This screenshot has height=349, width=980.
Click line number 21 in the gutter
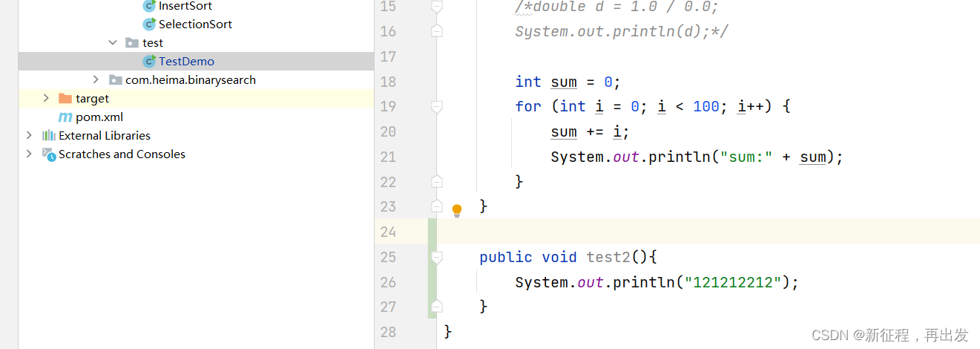[x=387, y=157]
